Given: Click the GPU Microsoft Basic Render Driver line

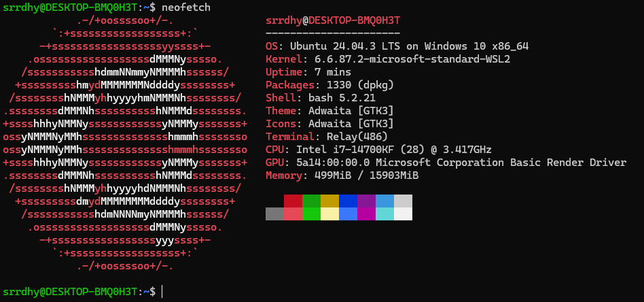Looking at the screenshot, I should point(446,163).
